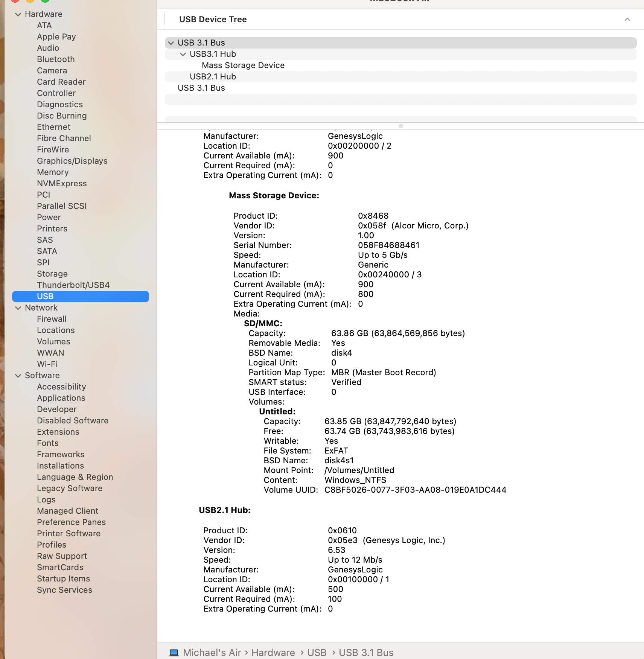The height and width of the screenshot is (659, 644).
Task: Select USB2.1 Hub in device tree
Action: click(x=213, y=77)
